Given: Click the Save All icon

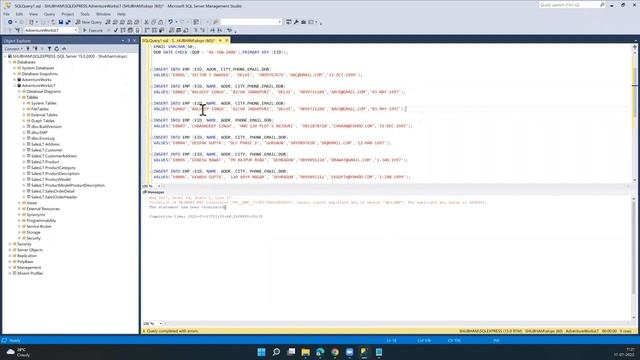Looking at the screenshot, I should 68,22.
